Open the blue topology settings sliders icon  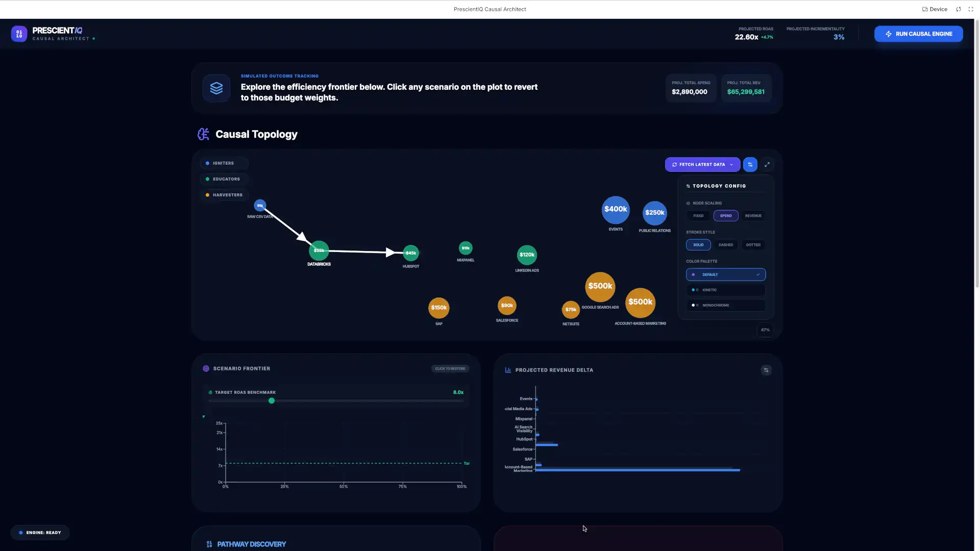point(750,164)
